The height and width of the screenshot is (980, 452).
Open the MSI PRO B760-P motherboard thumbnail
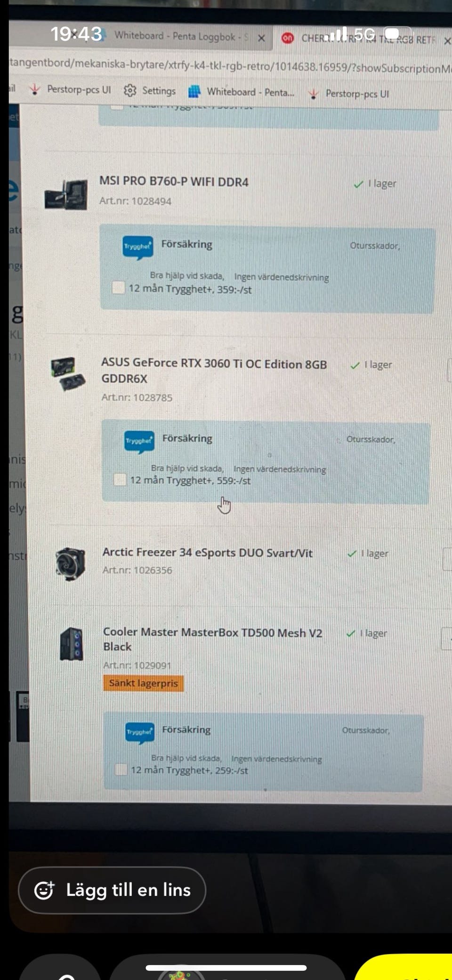click(66, 194)
